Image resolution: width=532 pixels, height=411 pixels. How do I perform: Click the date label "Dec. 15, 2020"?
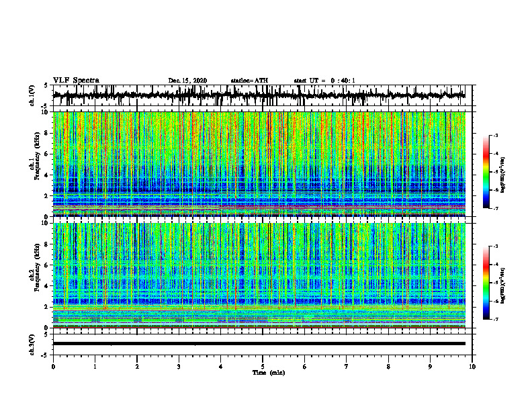point(187,81)
